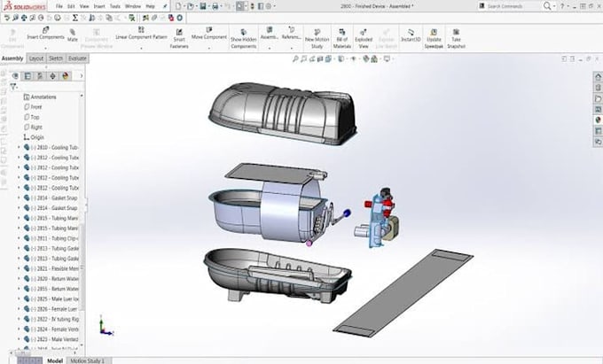Viewport: 603px width, 364px height.
Task: Click Show Hidden Components
Action: pyautogui.click(x=244, y=39)
